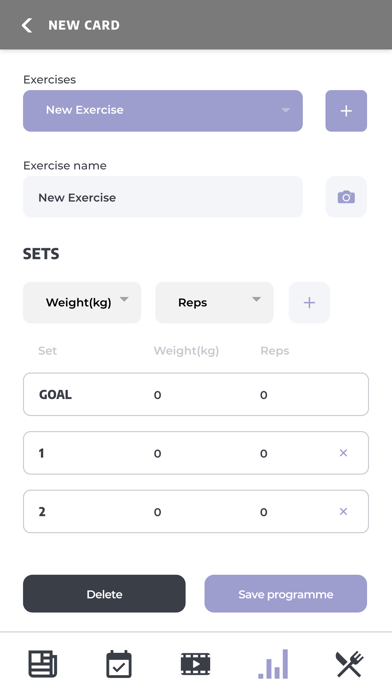The image size is (392, 696).
Task: Open the statistics bar chart tab
Action: point(273,664)
